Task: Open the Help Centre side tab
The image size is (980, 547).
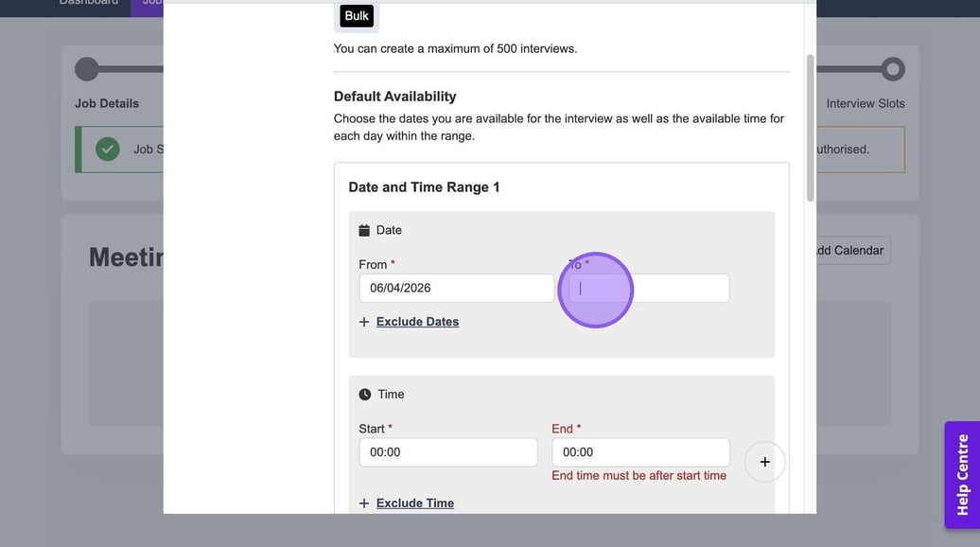Action: [962, 474]
